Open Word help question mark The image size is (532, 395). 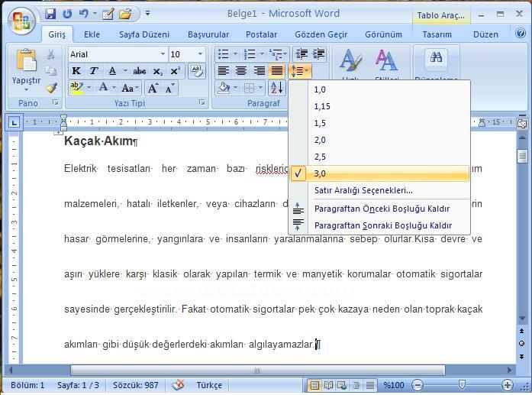(x=520, y=33)
